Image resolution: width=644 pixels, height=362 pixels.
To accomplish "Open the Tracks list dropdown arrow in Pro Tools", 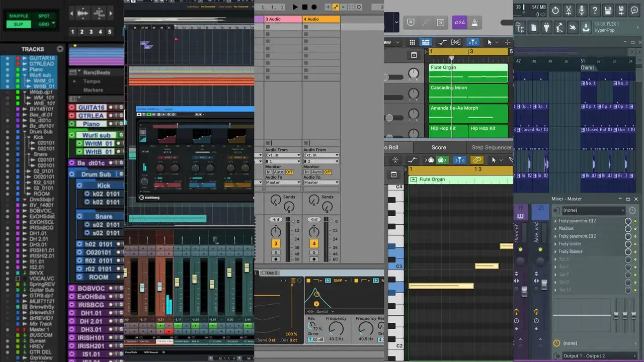I will (x=60, y=49).
